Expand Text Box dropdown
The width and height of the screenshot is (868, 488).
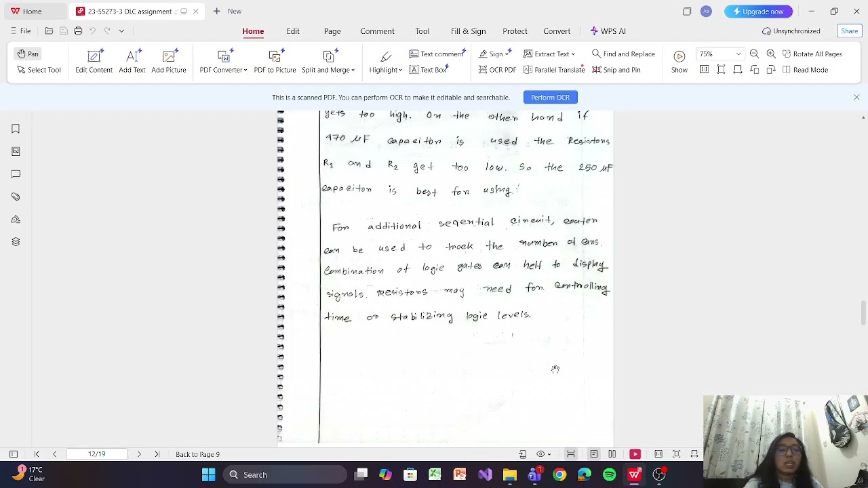pos(429,70)
